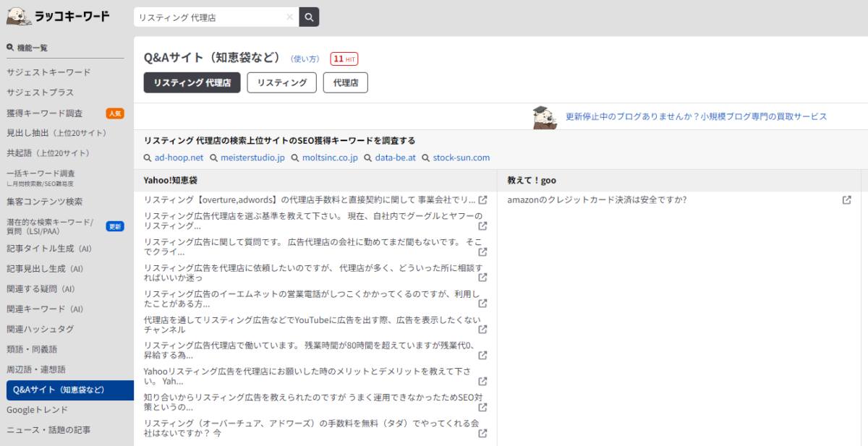Click the 教えて！goo column header
The width and height of the screenshot is (868, 446).
tap(532, 180)
